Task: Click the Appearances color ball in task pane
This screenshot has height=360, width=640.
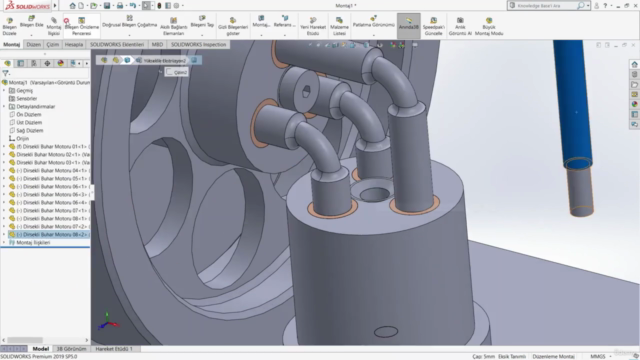Action: click(634, 104)
